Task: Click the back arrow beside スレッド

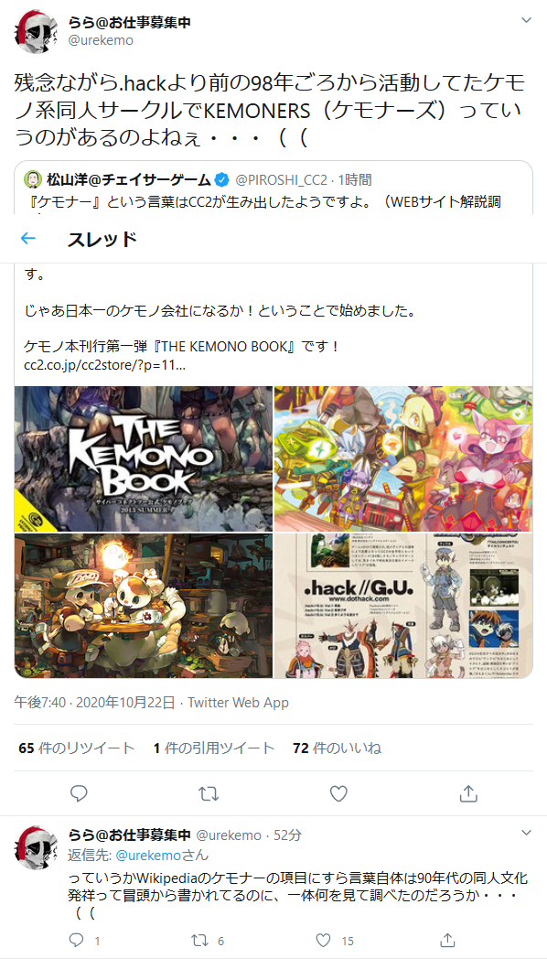Action: tap(28, 239)
